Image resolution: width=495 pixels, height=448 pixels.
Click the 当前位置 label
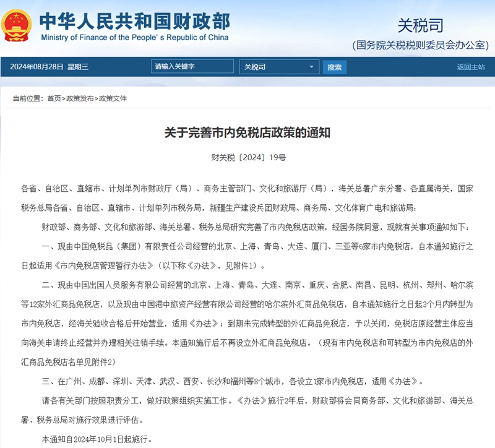28,98
